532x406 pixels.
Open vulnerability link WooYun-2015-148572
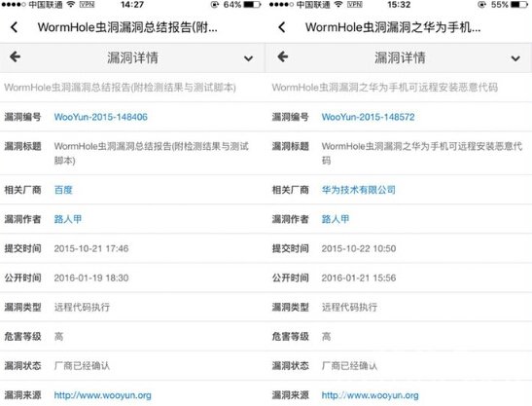pos(369,117)
